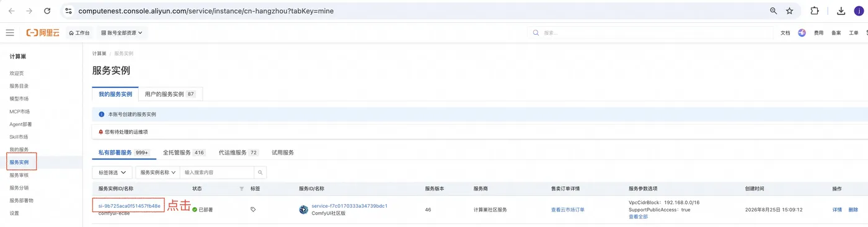
Task: Open 服务部署物 in the sidebar
Action: coord(22,200)
